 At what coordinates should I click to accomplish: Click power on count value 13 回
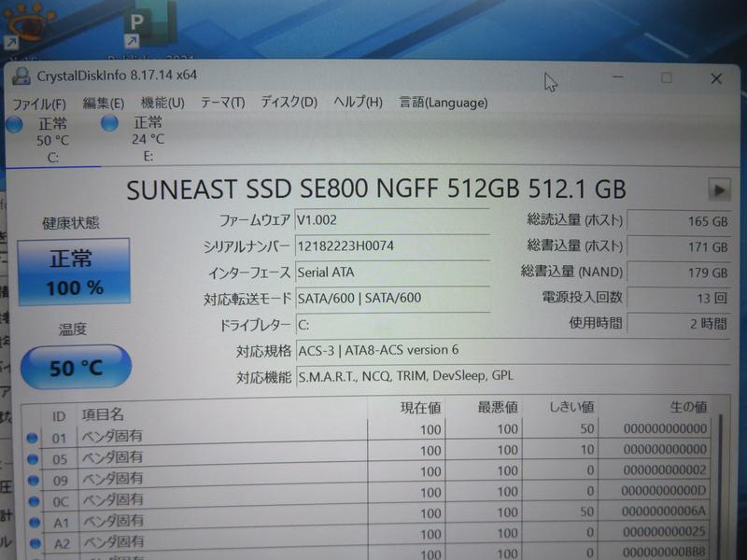pyautogui.click(x=679, y=298)
